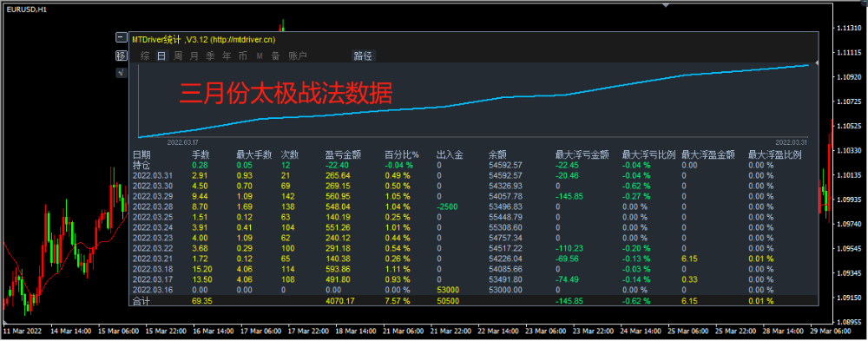Screen dimensions: 868x341
Task: Select the 日 daily statistics tab
Action: coord(161,56)
